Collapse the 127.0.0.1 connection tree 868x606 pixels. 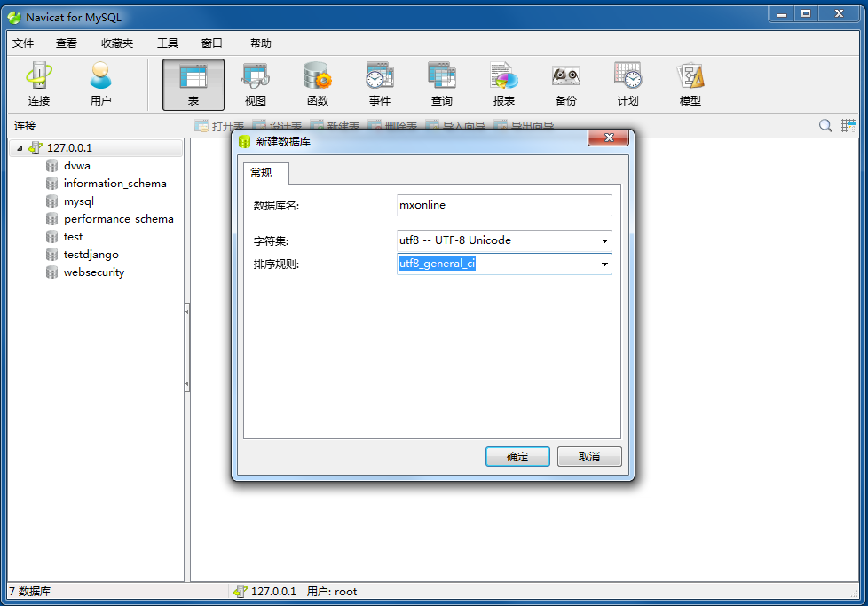tap(20, 148)
